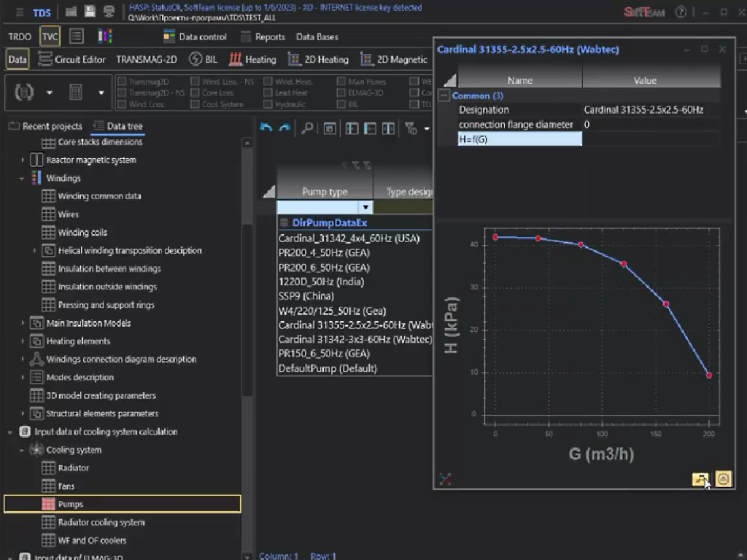This screenshot has height=560, width=747.
Task: Click the clear filter icon above Pump type
Action: tap(356, 166)
